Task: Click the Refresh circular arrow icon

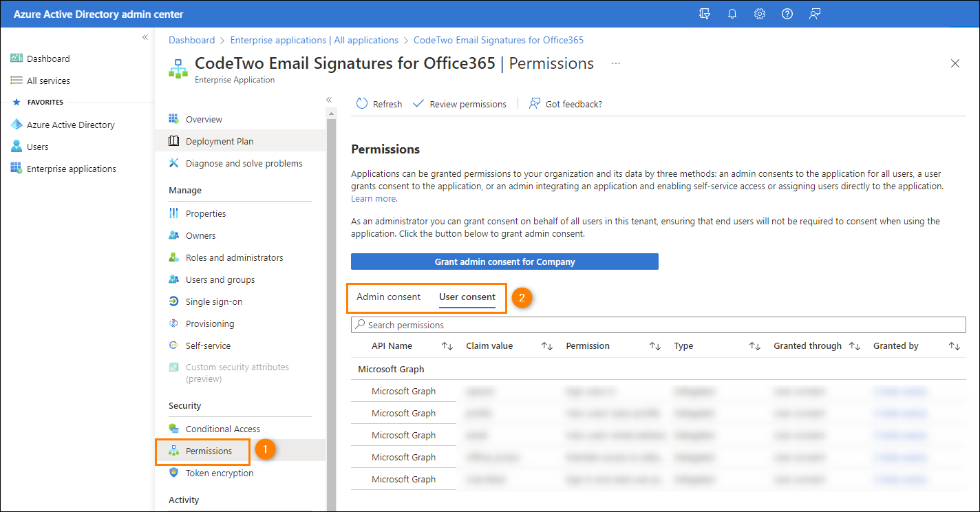Action: [x=362, y=104]
